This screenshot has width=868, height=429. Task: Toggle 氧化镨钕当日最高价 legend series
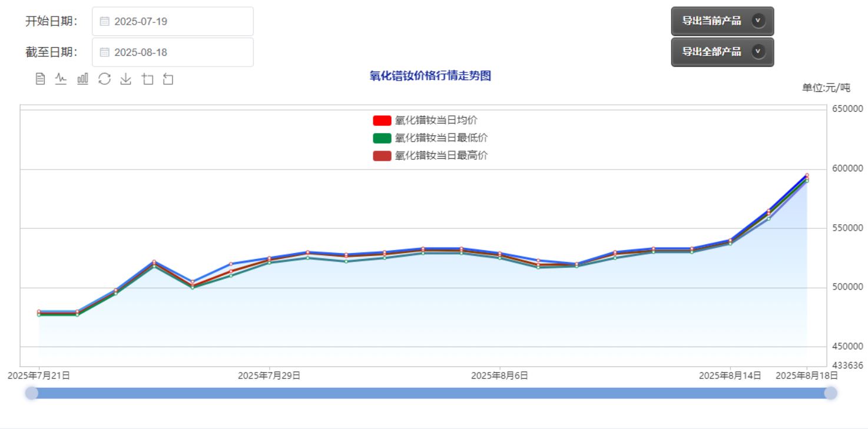click(x=430, y=156)
